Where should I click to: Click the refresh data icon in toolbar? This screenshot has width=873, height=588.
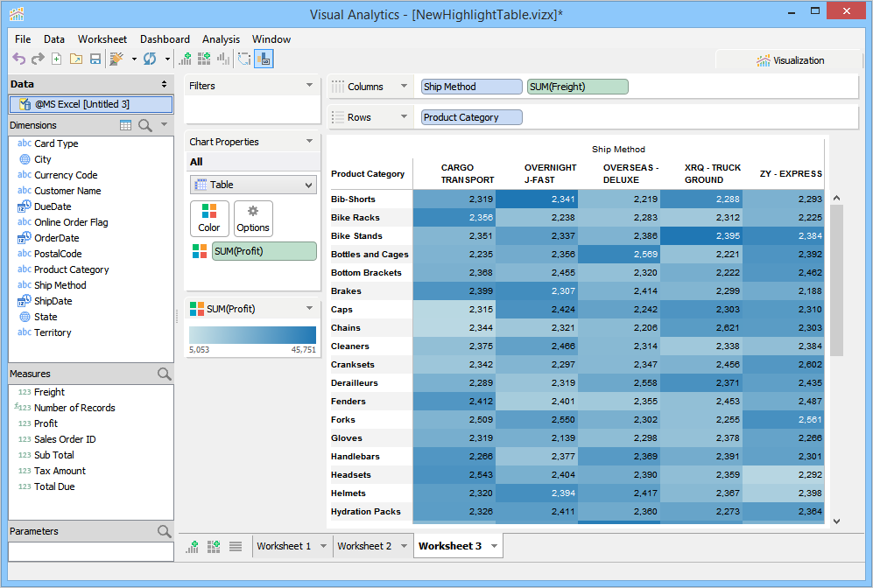coord(150,59)
